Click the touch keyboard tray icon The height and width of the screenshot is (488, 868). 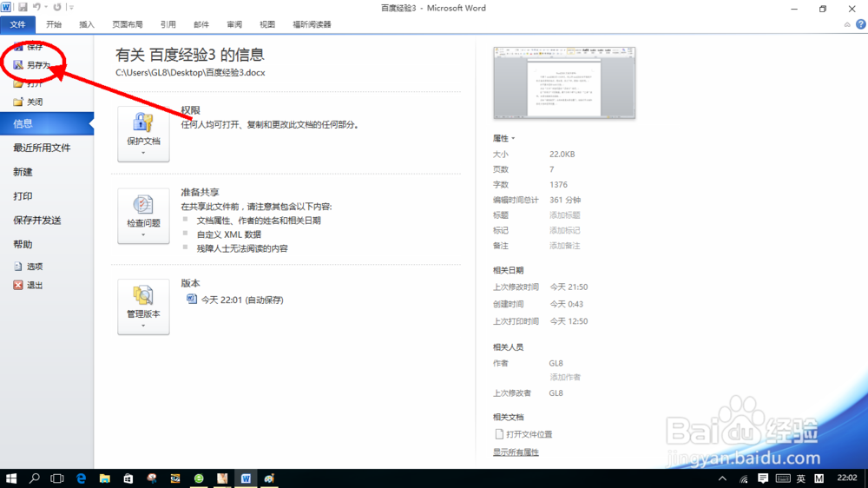click(783, 478)
